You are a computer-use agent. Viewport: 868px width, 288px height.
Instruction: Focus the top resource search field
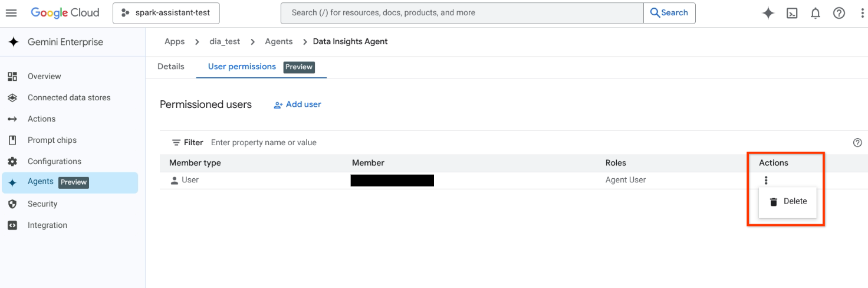click(x=462, y=13)
